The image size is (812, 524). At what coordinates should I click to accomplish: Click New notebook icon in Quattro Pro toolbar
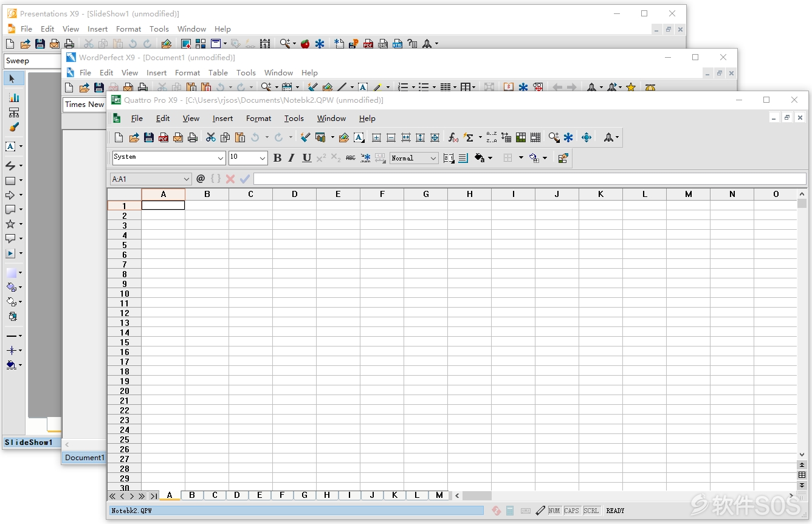click(119, 138)
